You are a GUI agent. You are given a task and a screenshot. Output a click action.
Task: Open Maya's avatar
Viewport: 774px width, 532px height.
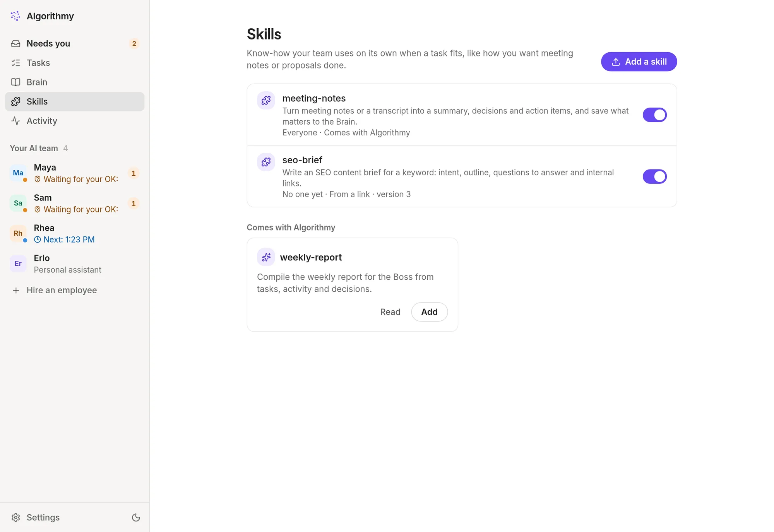(18, 173)
